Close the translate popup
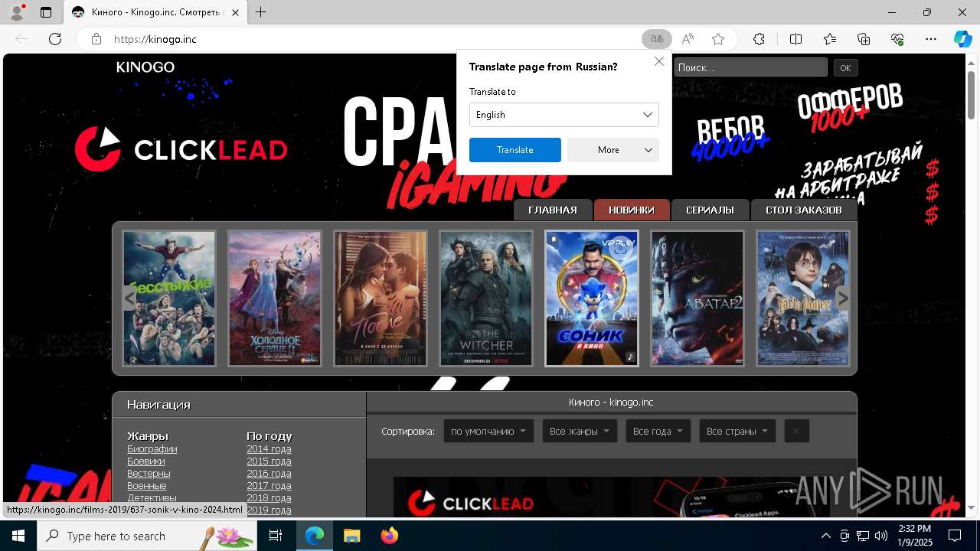This screenshot has height=551, width=980. [x=659, y=61]
